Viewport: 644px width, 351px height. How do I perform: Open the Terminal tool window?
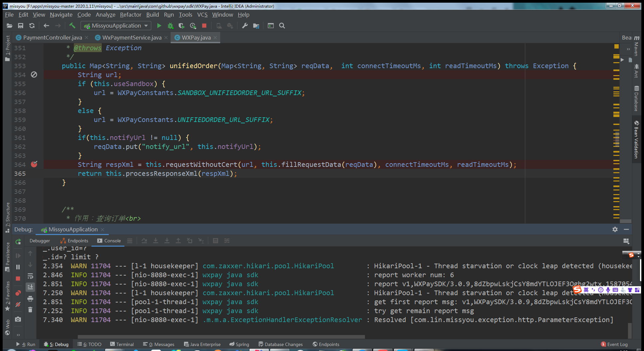pos(122,344)
